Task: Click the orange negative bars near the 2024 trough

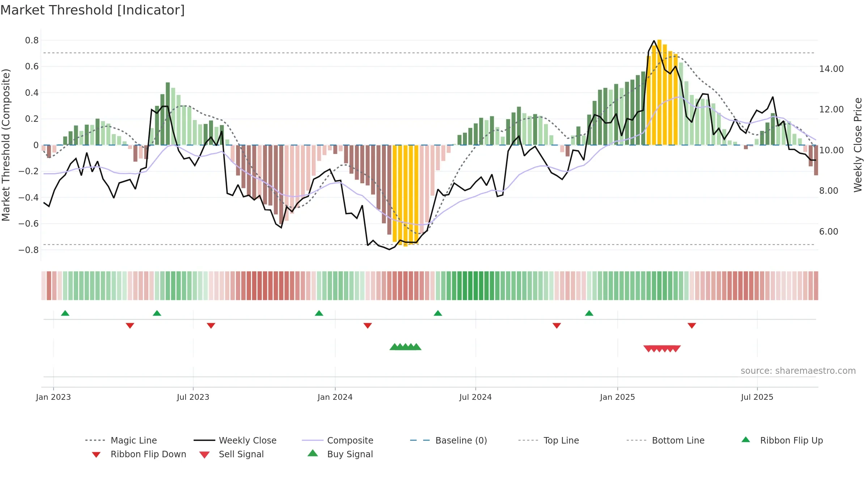Action: tap(405, 195)
